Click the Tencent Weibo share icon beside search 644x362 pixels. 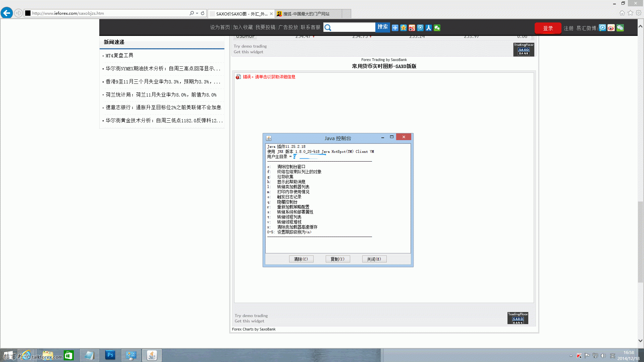coord(420,28)
